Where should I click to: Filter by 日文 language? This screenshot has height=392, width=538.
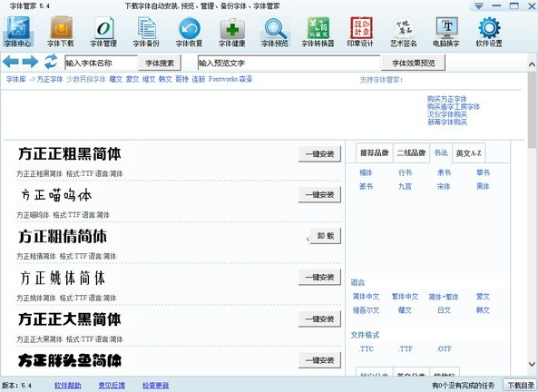point(444,310)
